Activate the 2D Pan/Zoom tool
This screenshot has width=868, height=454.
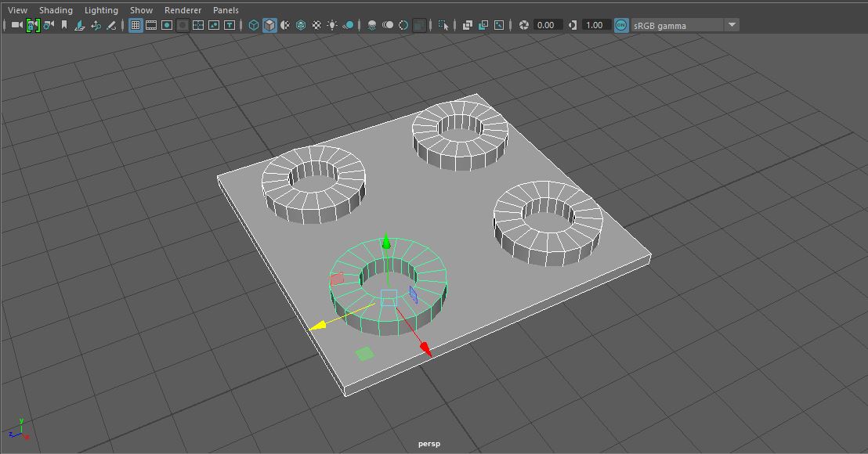pyautogui.click(x=96, y=25)
